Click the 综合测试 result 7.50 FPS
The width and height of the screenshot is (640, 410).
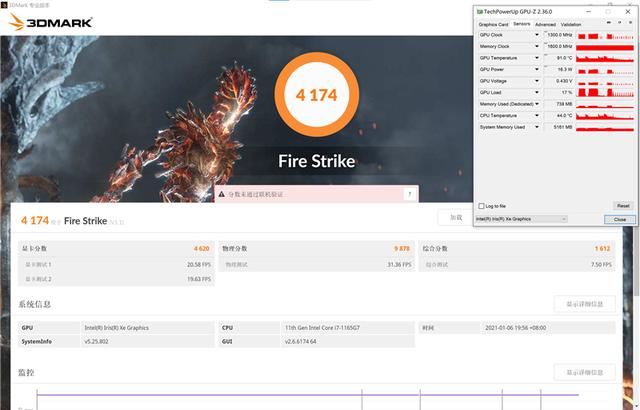601,265
